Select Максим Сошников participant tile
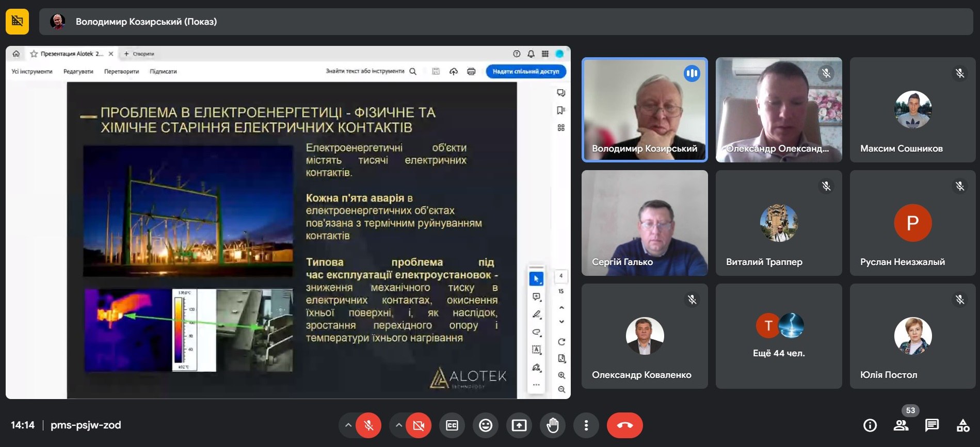This screenshot has width=980, height=447. 913,110
